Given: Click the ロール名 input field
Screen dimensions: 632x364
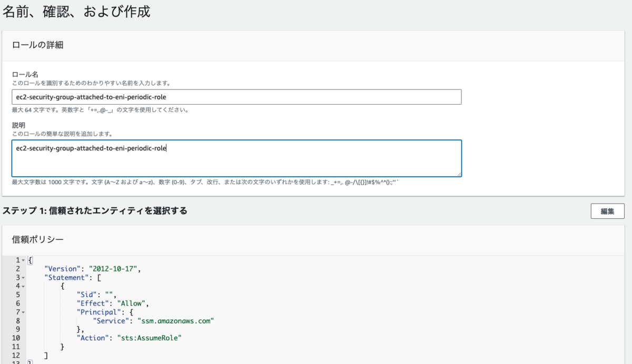Looking at the screenshot, I should 236,97.
